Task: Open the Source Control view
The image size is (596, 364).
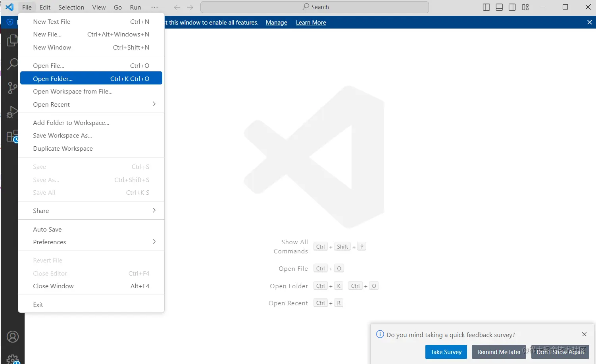Action: point(12,88)
